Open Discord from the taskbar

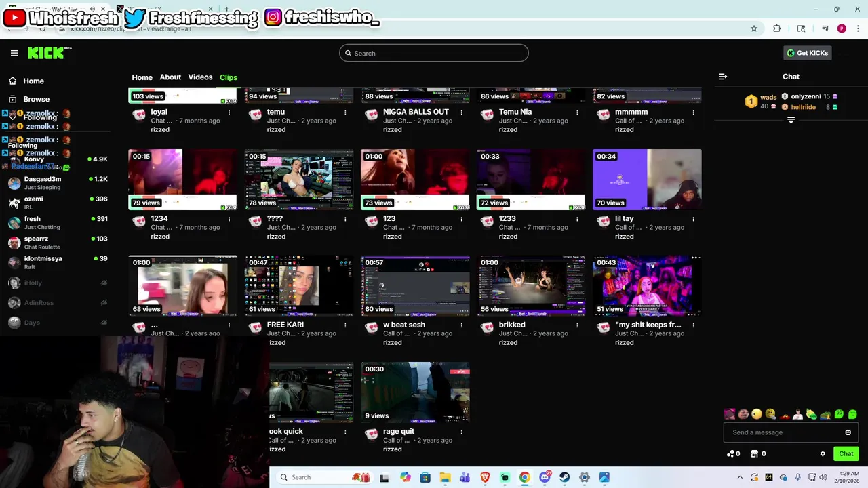point(545,477)
